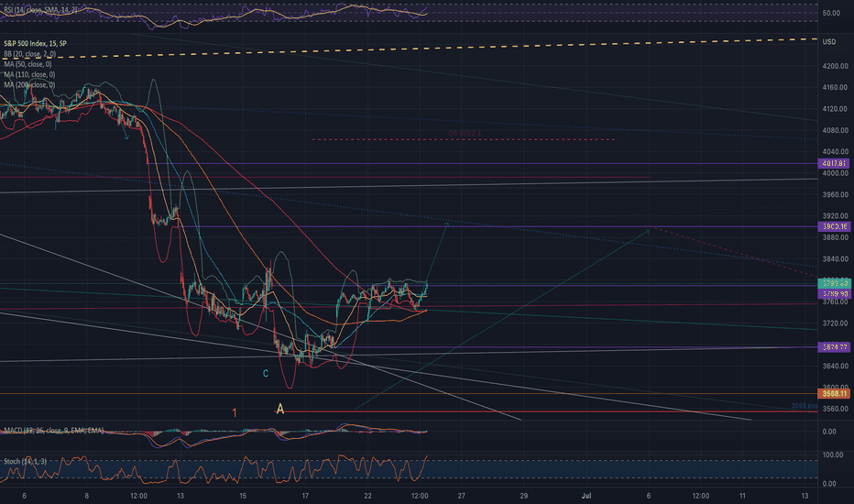
Task: Open the MACD (12, 26, close, 9) legend
Action: tap(53, 431)
